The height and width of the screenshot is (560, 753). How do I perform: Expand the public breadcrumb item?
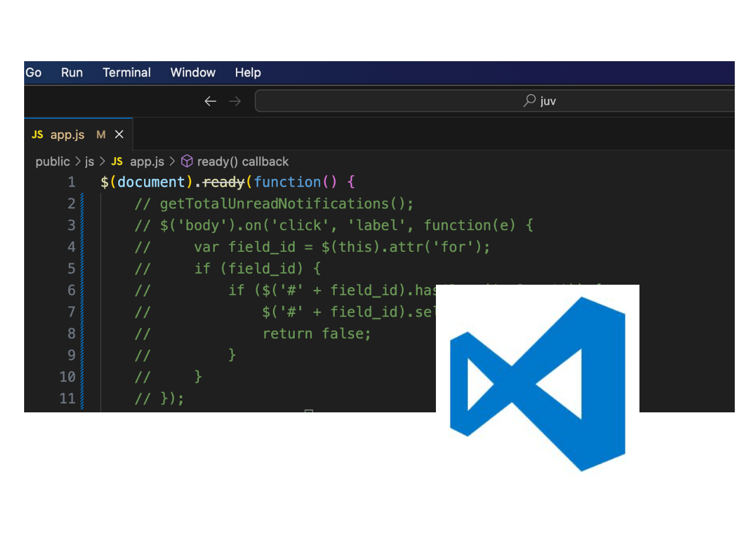(x=53, y=161)
